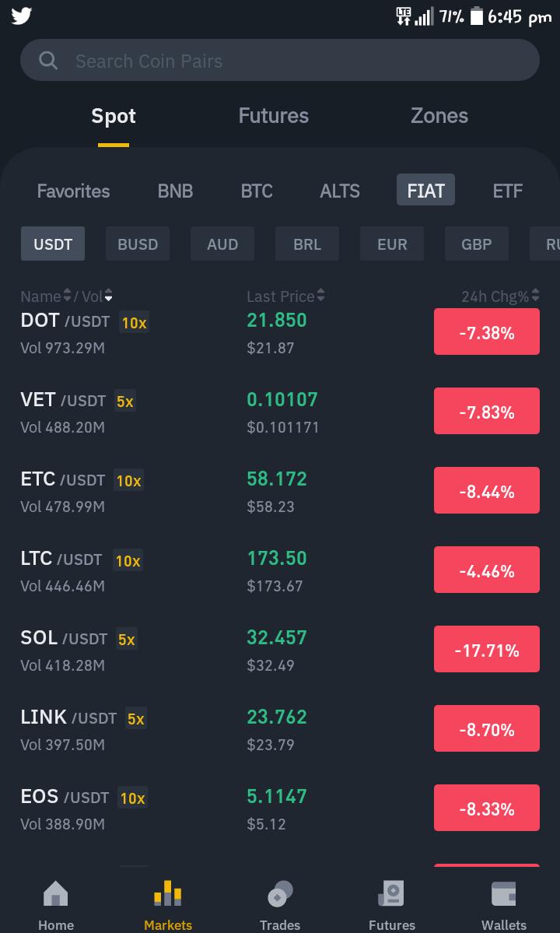Image resolution: width=560 pixels, height=933 pixels.
Task: Select the EUR quote filter
Action: 392,244
